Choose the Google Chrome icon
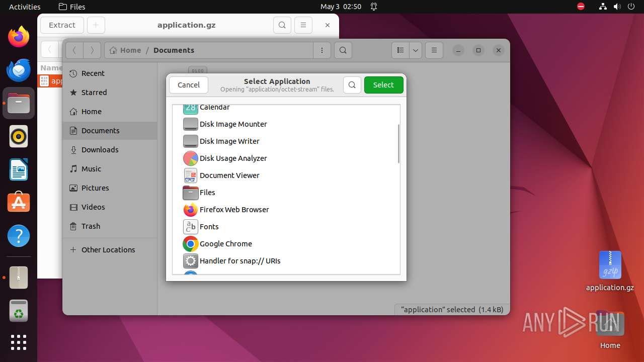The image size is (644, 362). point(191,244)
